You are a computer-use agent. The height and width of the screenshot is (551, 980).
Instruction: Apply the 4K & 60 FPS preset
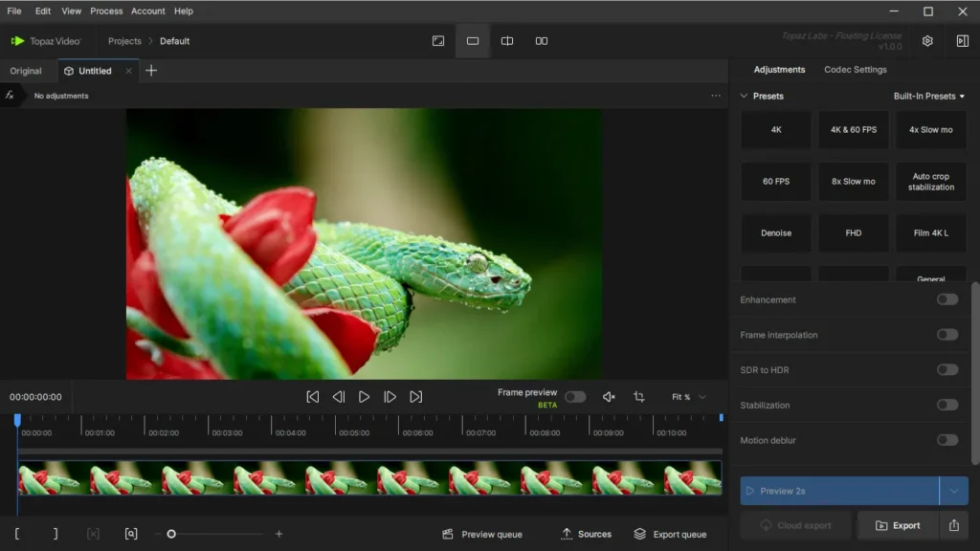tap(853, 130)
